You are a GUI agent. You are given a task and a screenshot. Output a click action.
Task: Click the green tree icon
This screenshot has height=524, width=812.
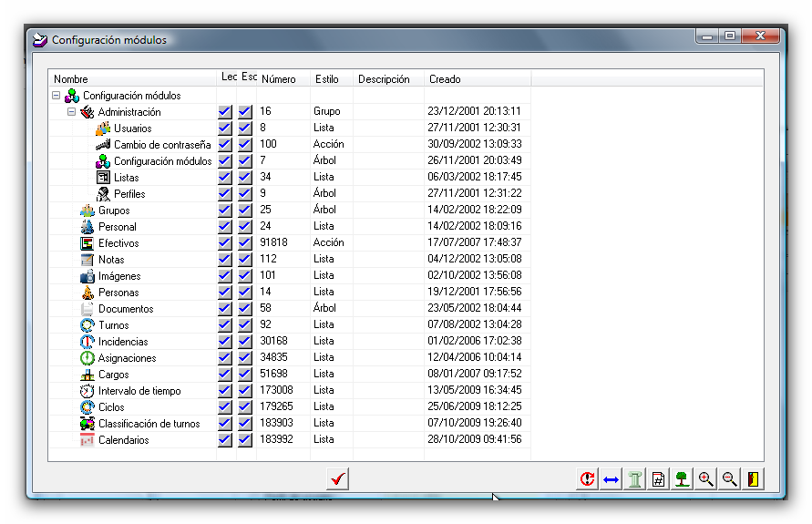pyautogui.click(x=682, y=478)
